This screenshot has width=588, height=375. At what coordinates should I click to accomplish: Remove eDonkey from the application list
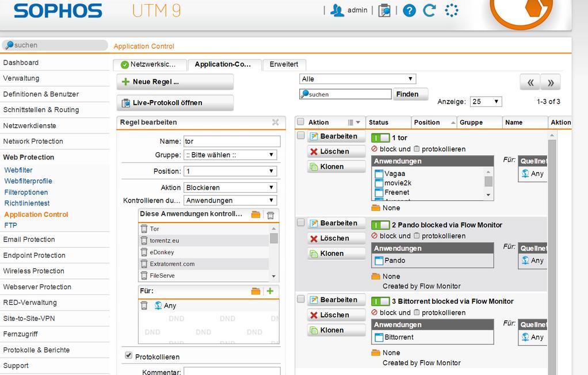pyautogui.click(x=144, y=252)
